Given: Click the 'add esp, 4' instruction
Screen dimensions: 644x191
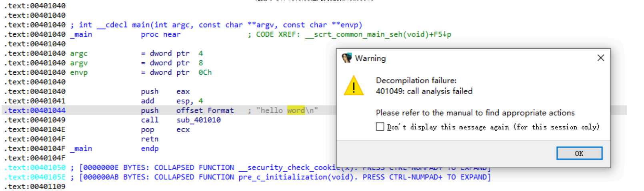Looking at the screenshot, I should click(172, 101).
